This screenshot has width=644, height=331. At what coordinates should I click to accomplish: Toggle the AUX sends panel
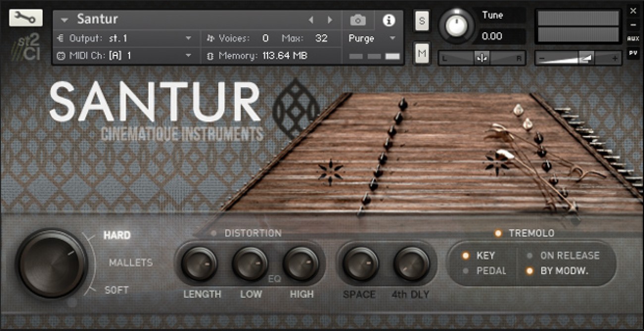tap(633, 39)
